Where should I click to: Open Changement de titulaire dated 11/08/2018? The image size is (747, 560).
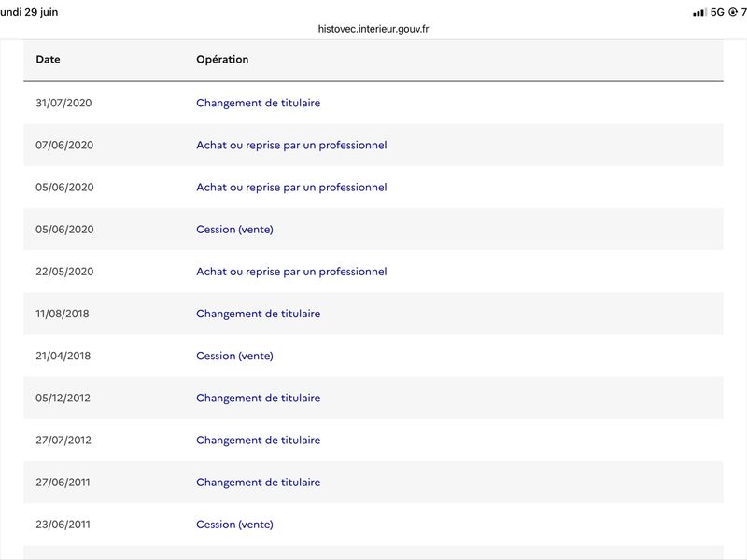tap(259, 314)
